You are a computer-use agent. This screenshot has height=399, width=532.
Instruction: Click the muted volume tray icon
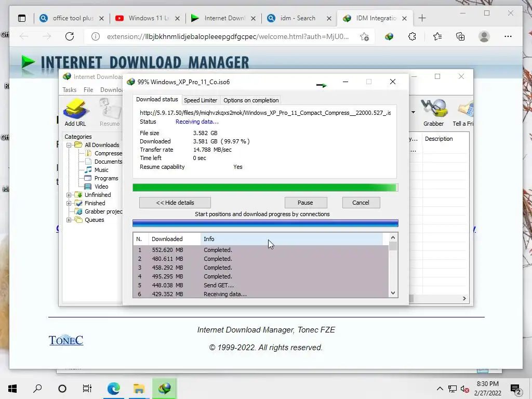point(465,389)
